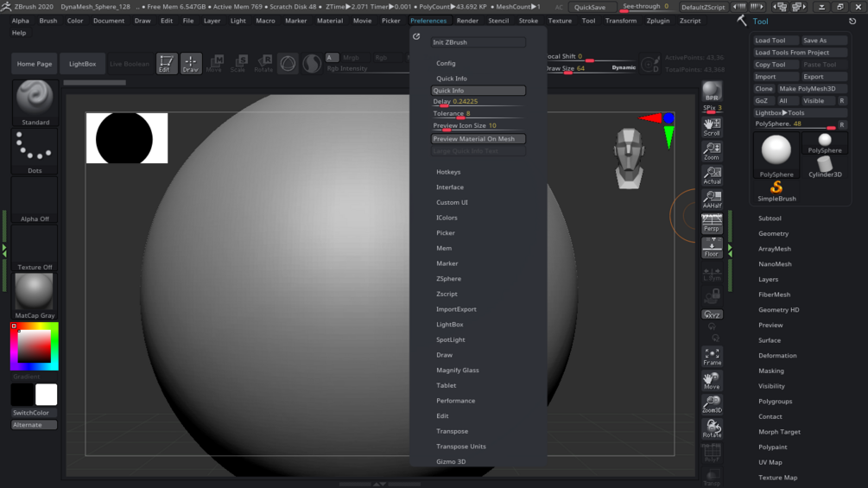Click the Scroll canvas icon
This screenshot has width=868, height=488.
[x=712, y=127]
